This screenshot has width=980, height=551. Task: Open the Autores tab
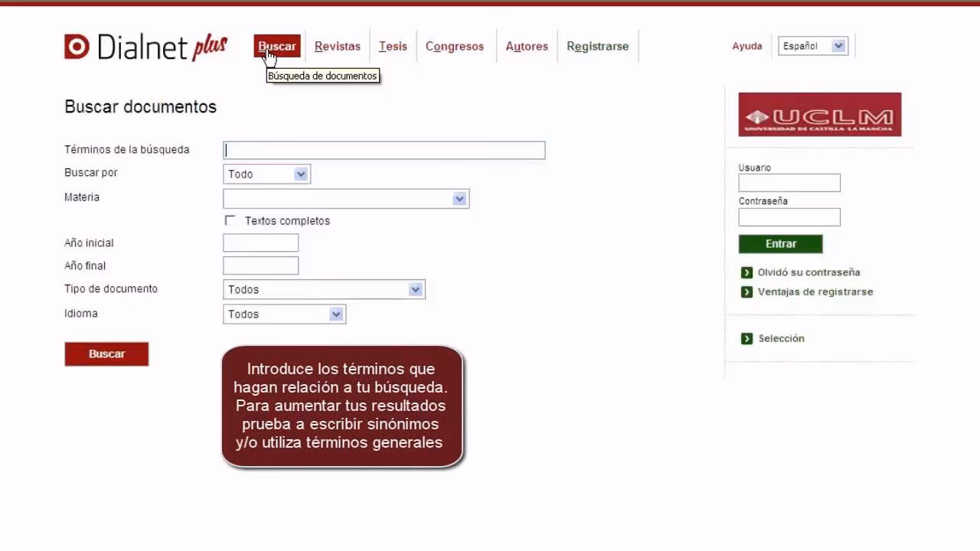(x=527, y=46)
